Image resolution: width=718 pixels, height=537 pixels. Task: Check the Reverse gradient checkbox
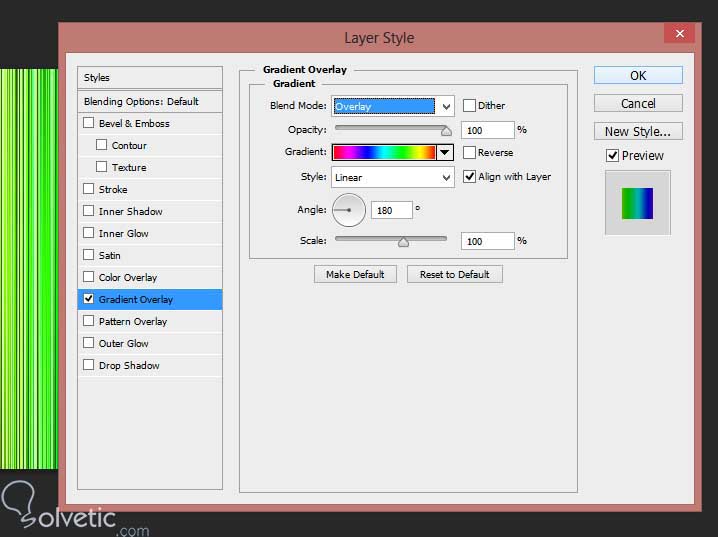coord(469,152)
